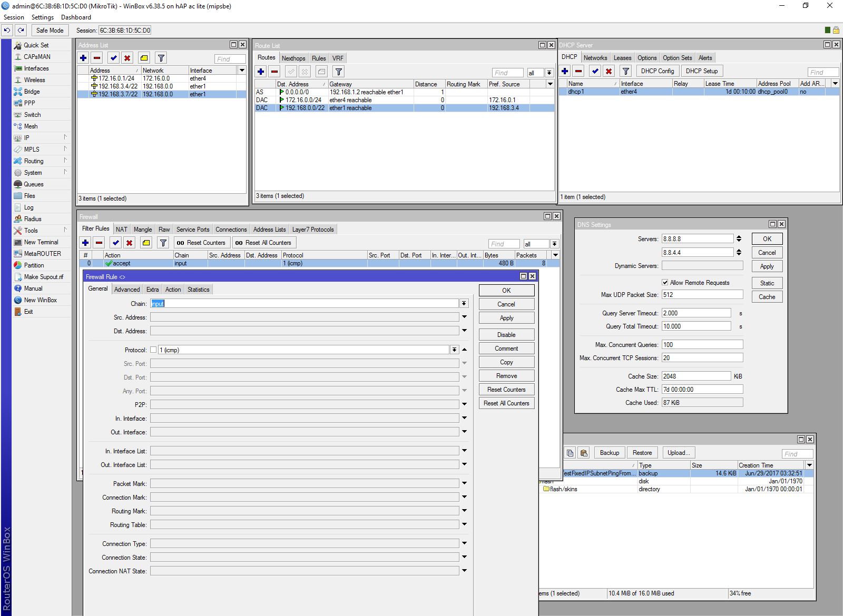Click the redo arrow in main toolbar

21,30
